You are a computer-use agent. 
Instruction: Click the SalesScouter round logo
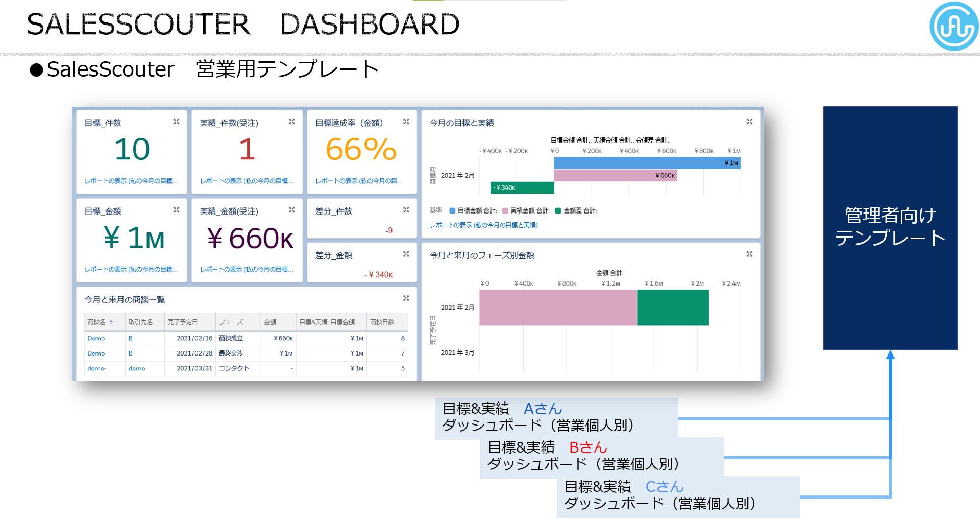pos(954,26)
